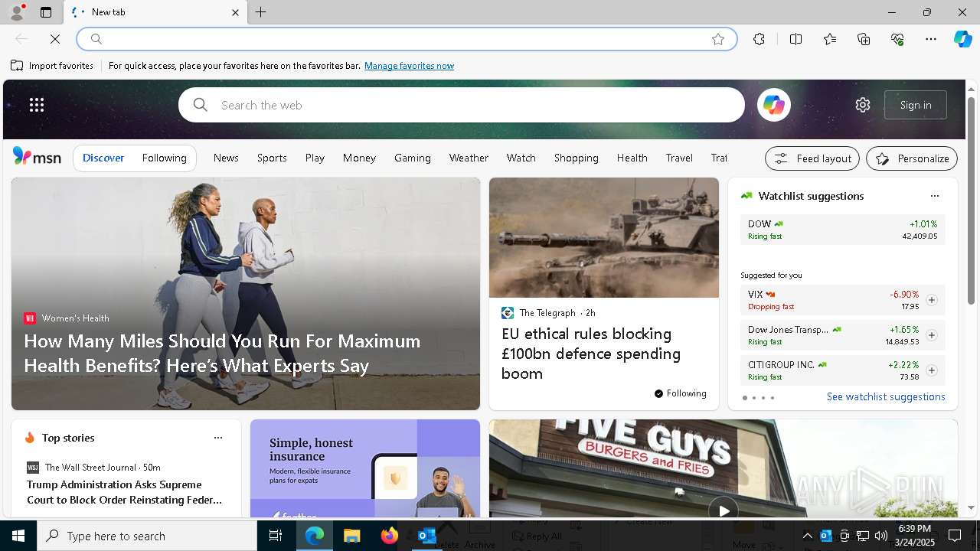Open Manage favorites now link

[x=409, y=66]
